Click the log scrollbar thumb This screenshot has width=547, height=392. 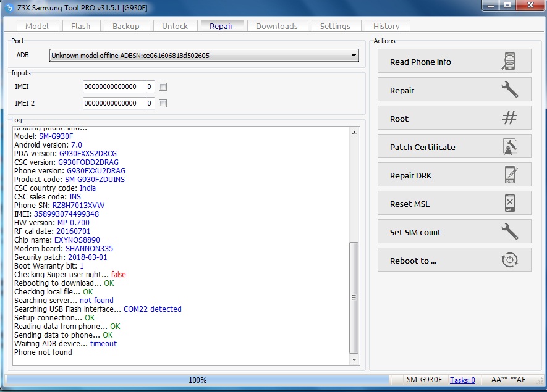pyautogui.click(x=354, y=298)
